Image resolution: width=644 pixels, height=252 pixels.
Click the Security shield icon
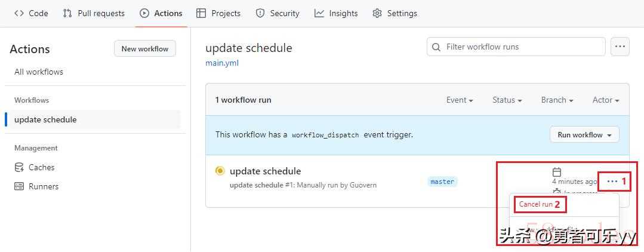(260, 13)
